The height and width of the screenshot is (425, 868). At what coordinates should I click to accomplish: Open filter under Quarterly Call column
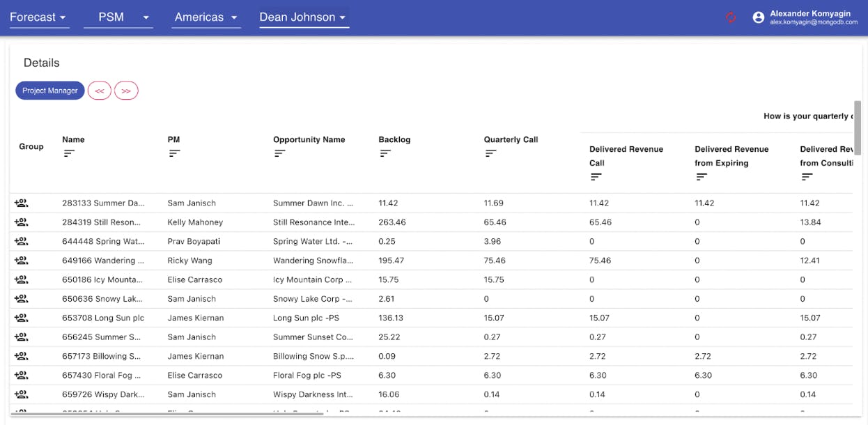(490, 153)
